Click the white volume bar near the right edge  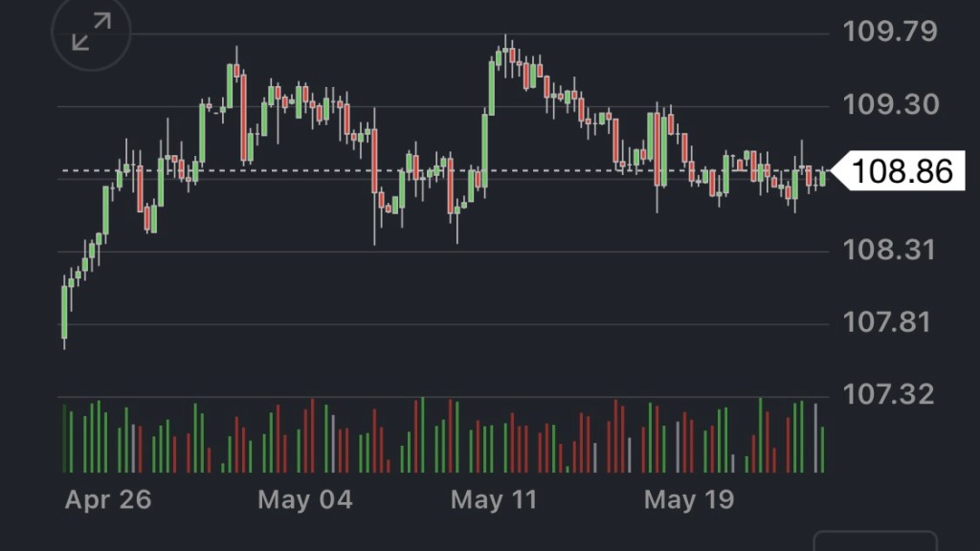coord(815,438)
